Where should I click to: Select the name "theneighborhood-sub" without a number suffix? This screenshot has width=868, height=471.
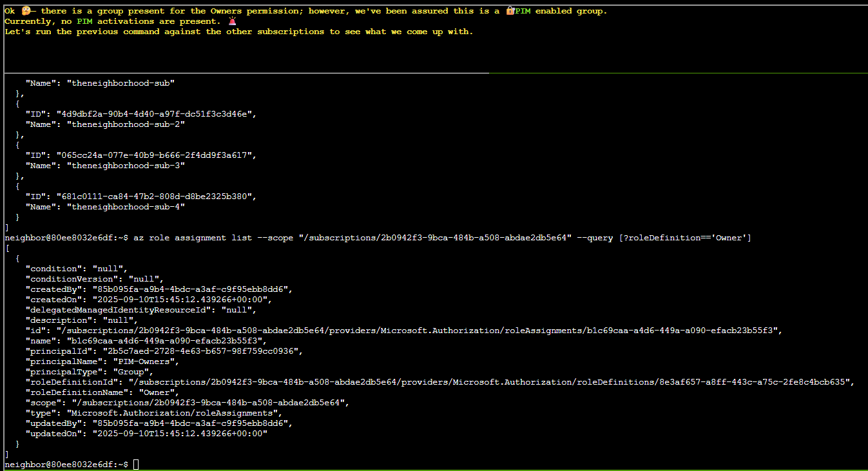(121, 83)
